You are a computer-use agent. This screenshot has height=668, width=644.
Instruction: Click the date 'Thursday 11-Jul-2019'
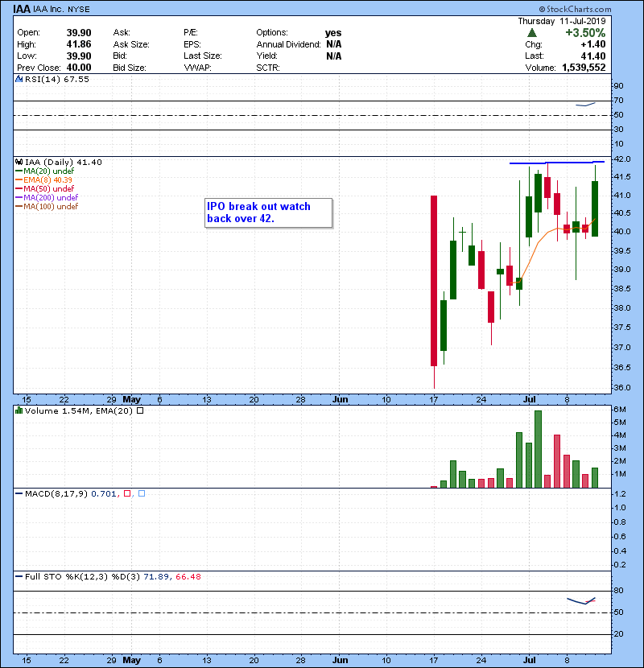click(x=561, y=21)
